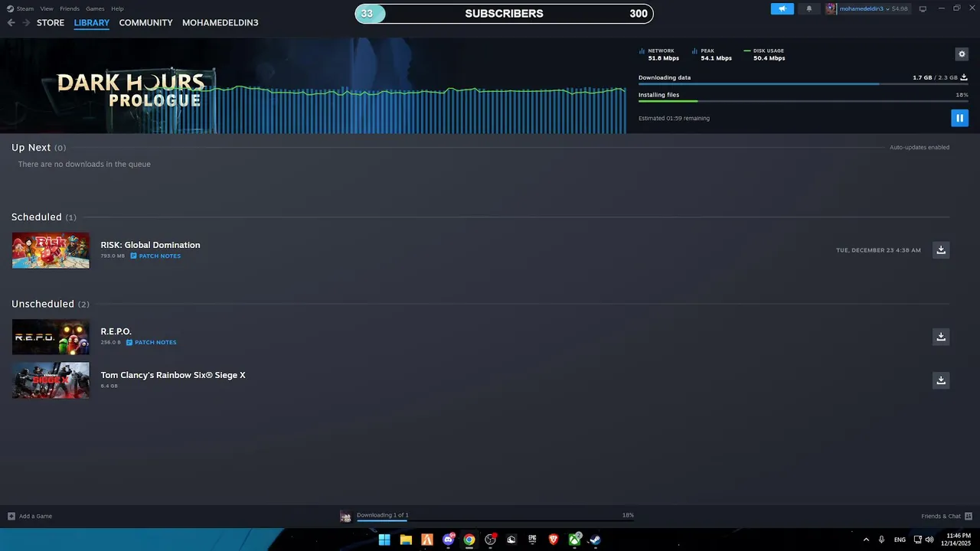Image resolution: width=980 pixels, height=551 pixels.
Task: Click the ENG language indicator
Action: [900, 540]
